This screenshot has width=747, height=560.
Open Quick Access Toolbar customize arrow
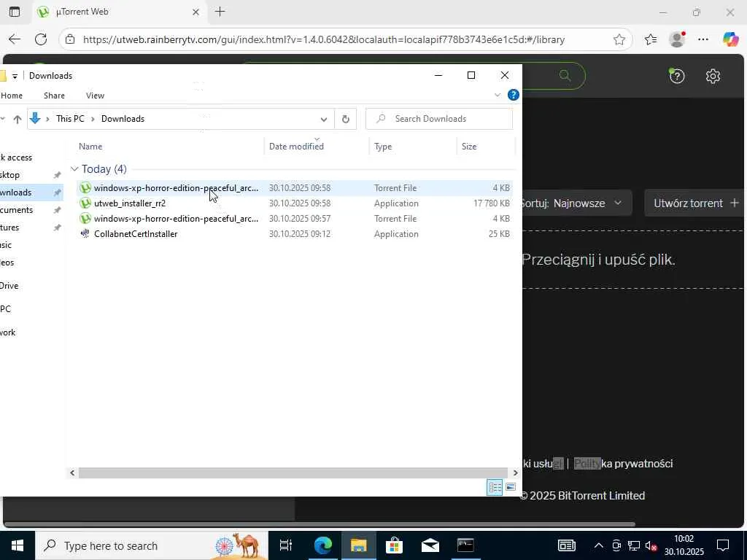[x=15, y=76]
